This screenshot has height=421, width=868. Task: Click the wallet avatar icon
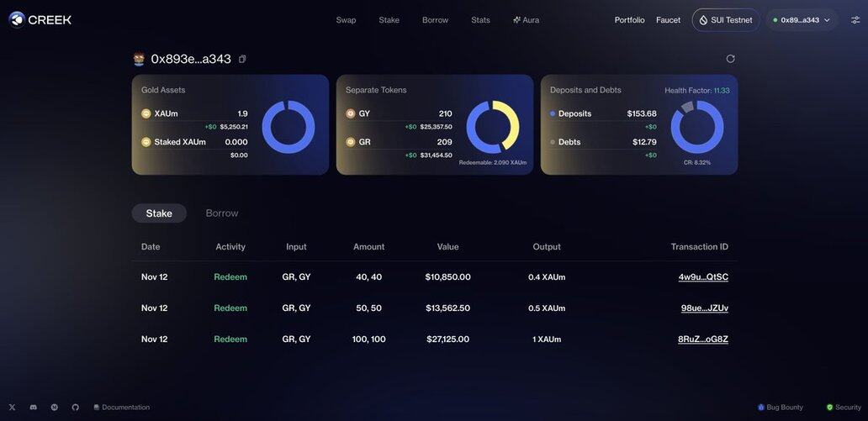click(139, 59)
